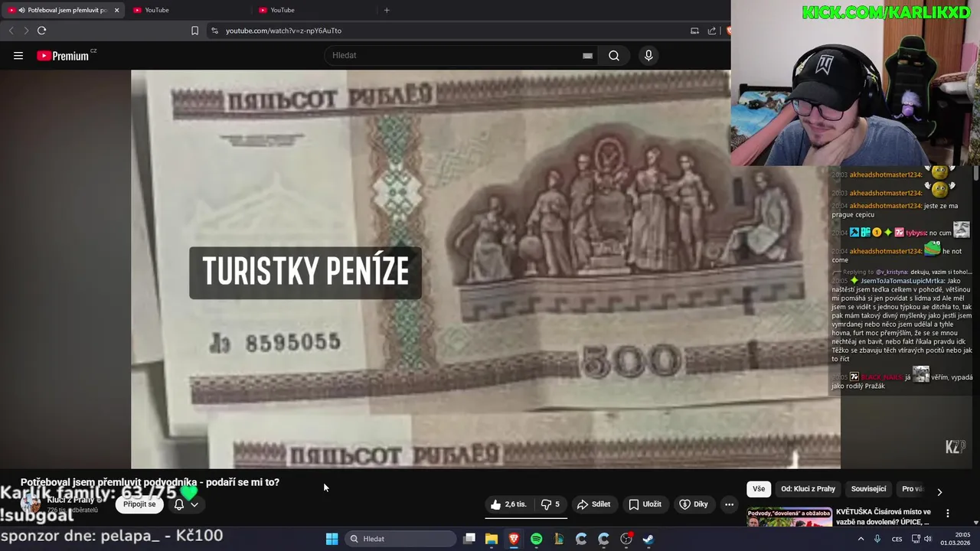Open options menu for KVĚTUŠKA Císařová video
Image resolution: width=980 pixels, height=551 pixels.
point(948,514)
